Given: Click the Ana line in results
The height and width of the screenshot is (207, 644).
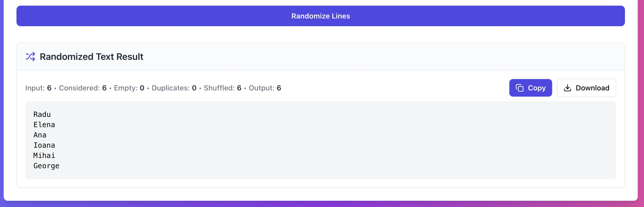Looking at the screenshot, I should click(40, 135).
